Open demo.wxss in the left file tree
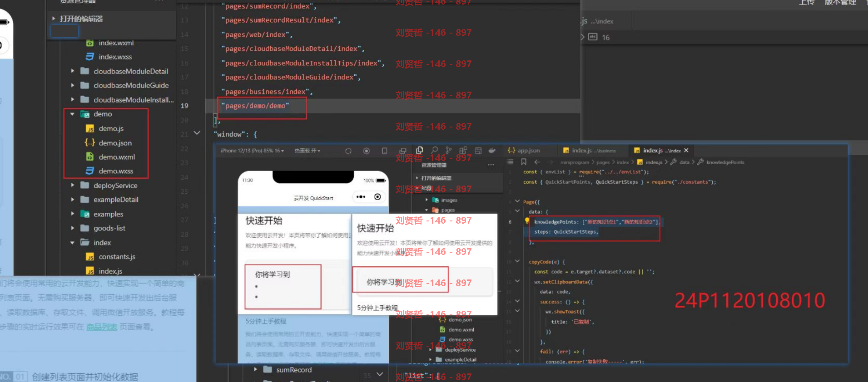Screen dimensions: 868x382 pos(116,171)
